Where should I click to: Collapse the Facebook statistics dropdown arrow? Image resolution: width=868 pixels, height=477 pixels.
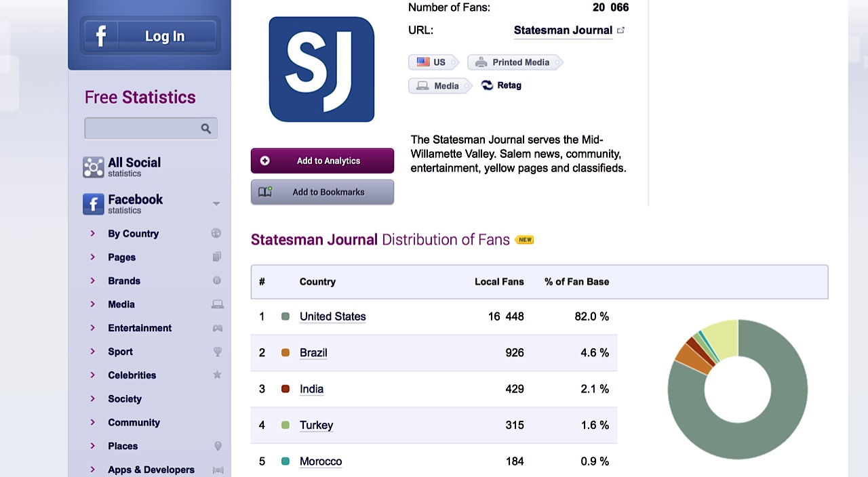pos(216,203)
